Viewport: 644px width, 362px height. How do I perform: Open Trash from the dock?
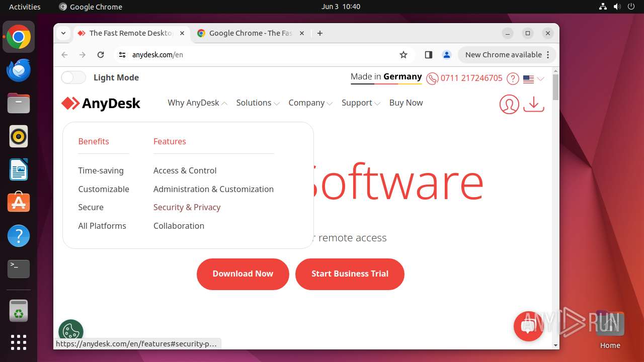19,311
